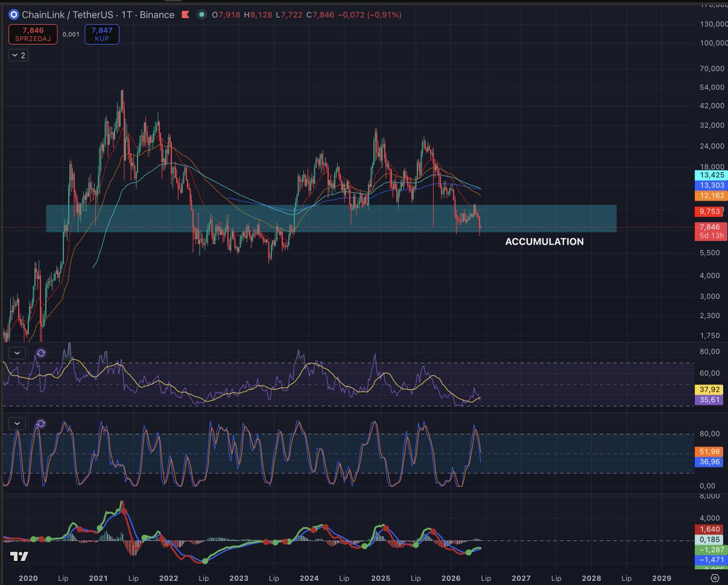Screen dimensions: 728x585
Task: Click the 0,185 white histogram label
Action: (x=710, y=540)
